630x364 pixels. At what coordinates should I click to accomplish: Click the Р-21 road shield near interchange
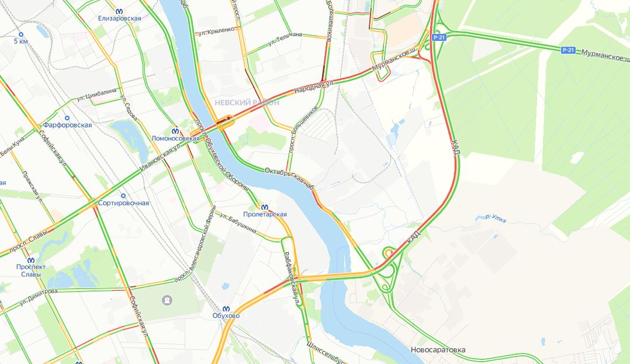click(x=439, y=37)
